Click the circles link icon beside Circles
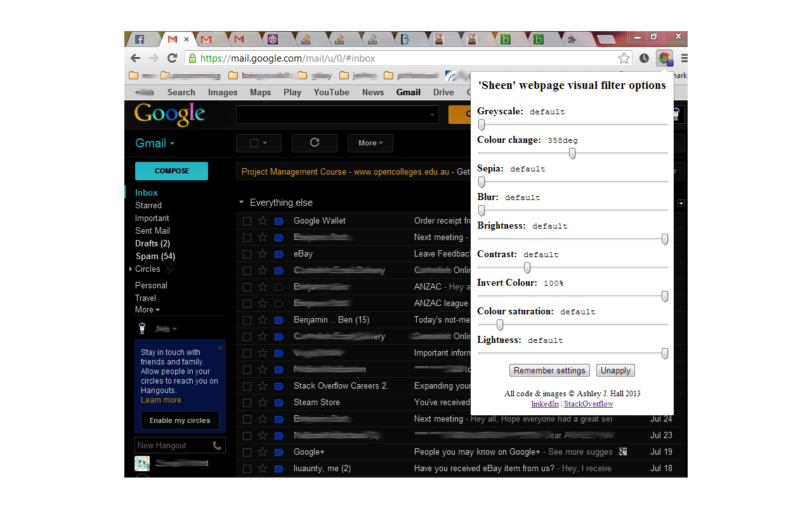 coord(169,269)
